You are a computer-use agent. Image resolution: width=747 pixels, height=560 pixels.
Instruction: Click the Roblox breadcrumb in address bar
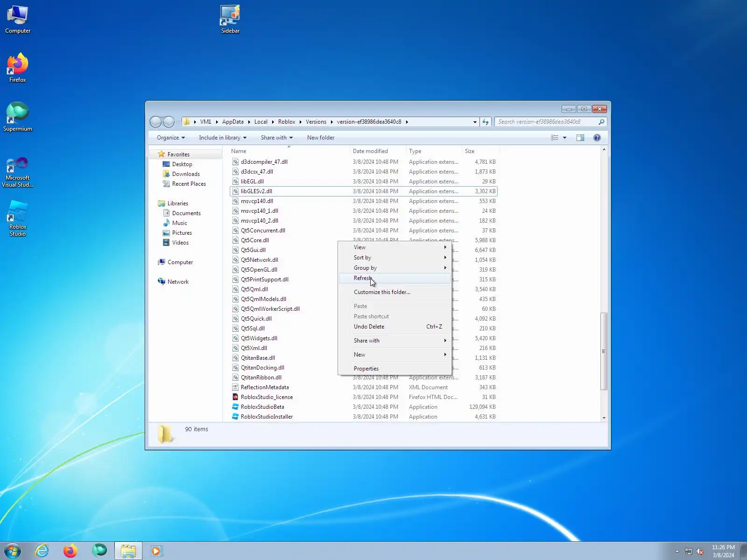pos(287,122)
